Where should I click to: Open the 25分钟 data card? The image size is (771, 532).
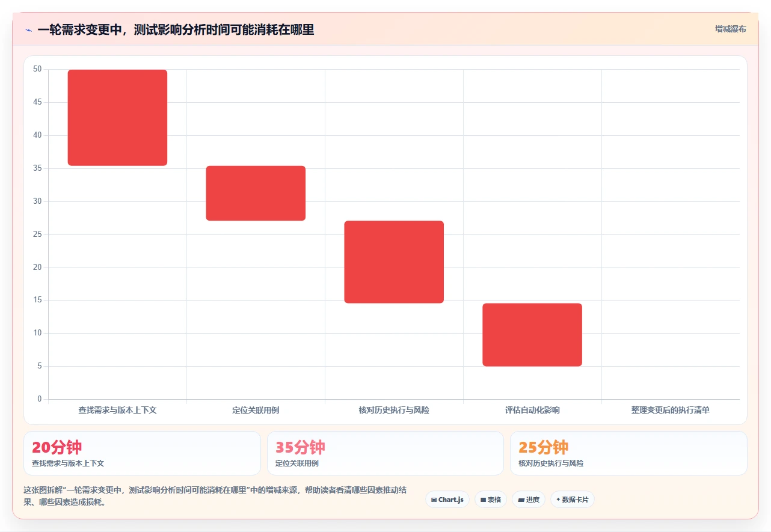pyautogui.click(x=628, y=453)
